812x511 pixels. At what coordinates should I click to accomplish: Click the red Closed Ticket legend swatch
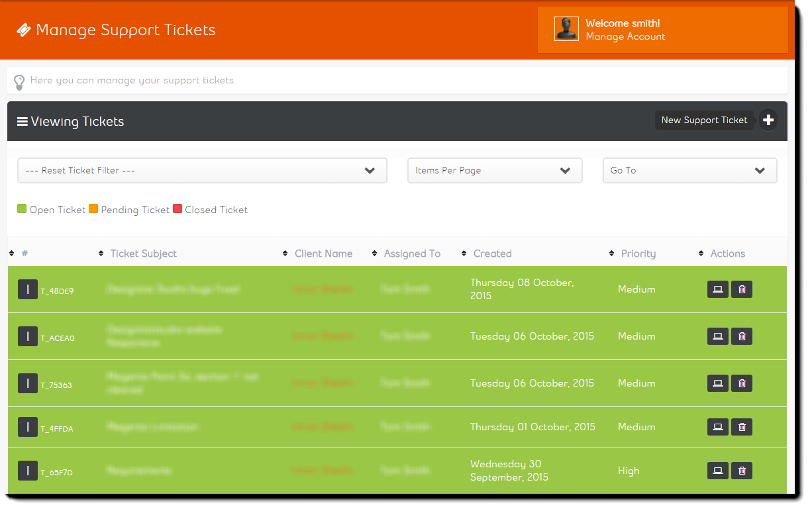point(178,209)
